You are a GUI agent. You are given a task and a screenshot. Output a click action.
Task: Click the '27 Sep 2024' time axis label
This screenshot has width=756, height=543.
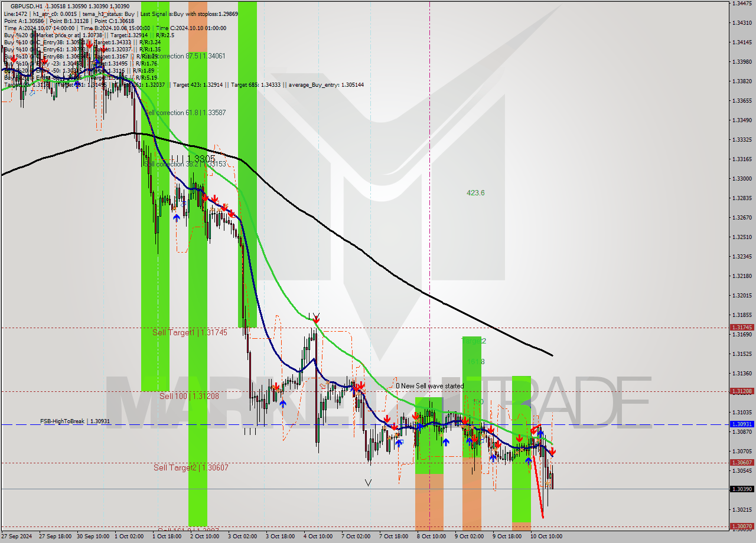(17, 537)
